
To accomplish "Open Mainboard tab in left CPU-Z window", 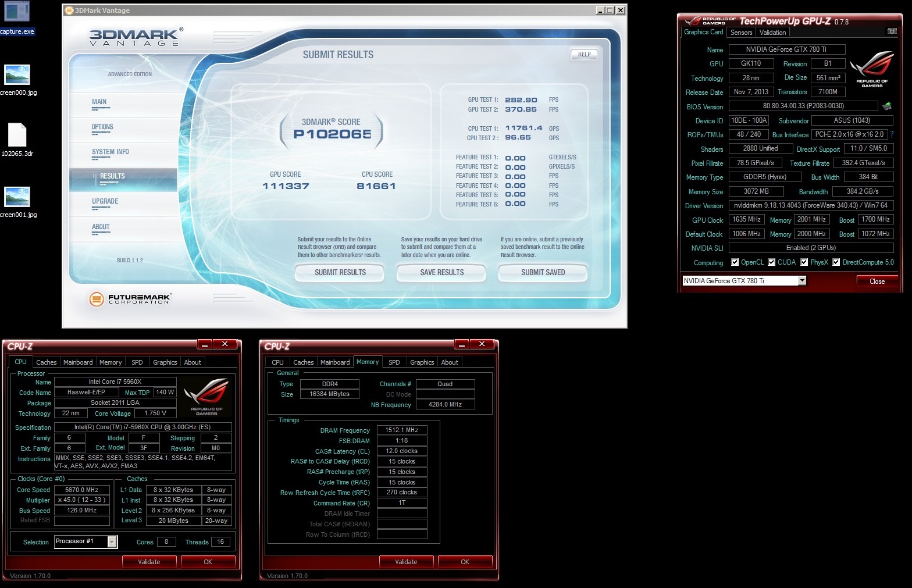I will tap(78, 362).
